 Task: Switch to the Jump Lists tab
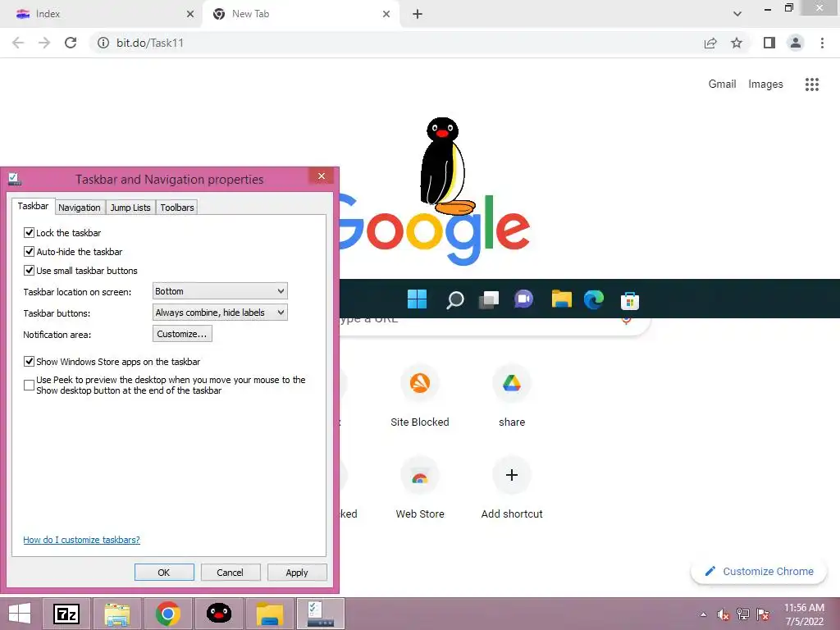(130, 208)
